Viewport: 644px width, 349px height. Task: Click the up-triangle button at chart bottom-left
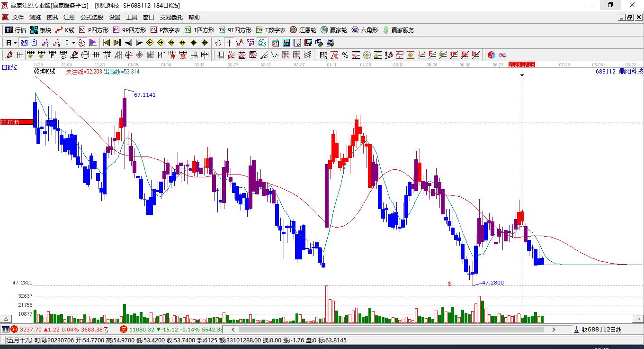[7, 319]
